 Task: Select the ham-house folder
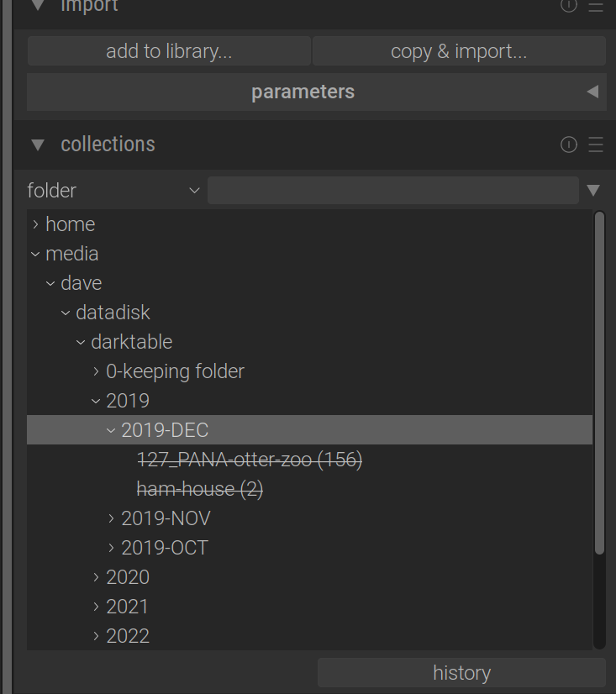click(200, 489)
